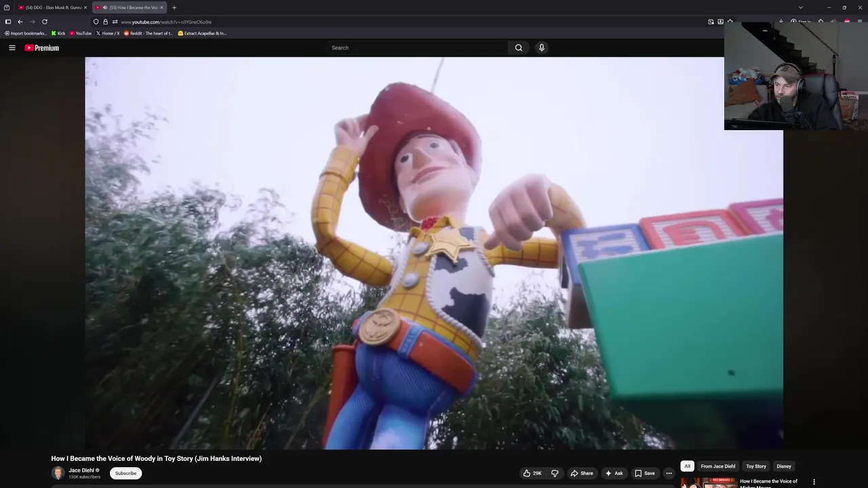Click the Woody video player

click(434, 253)
